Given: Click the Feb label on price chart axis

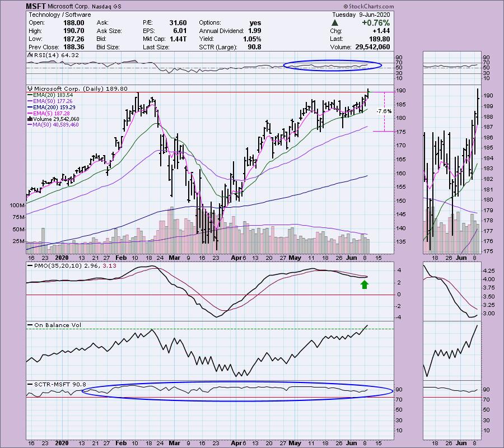Looking at the screenshot, I should point(121,258).
